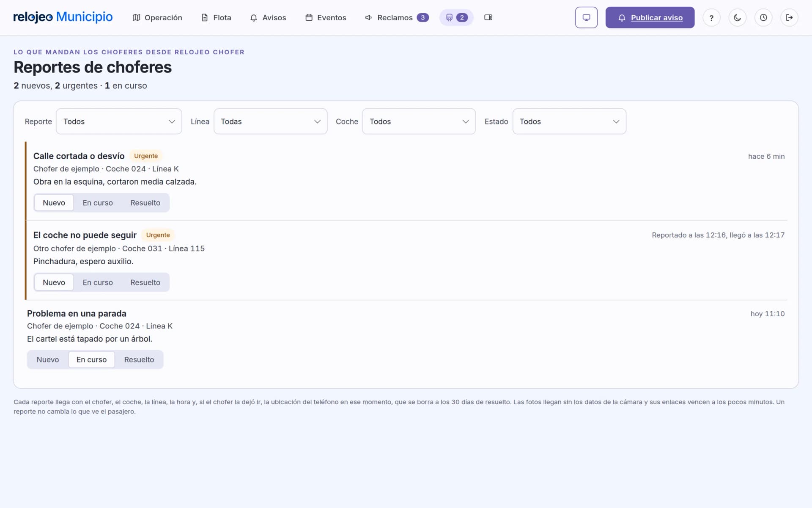
Task: Click the 'hoy 11:10' timestamp
Action: tap(768, 314)
